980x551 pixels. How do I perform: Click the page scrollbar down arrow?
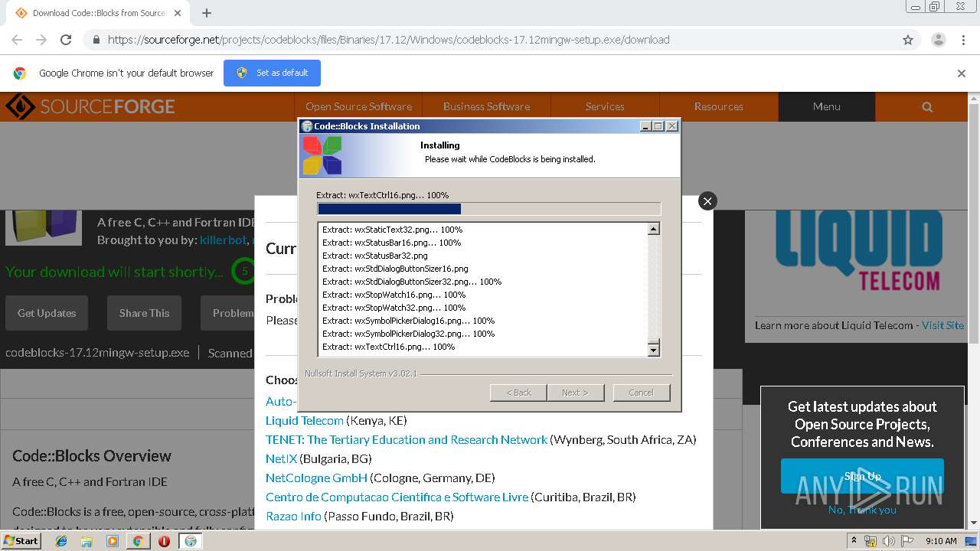tap(974, 523)
